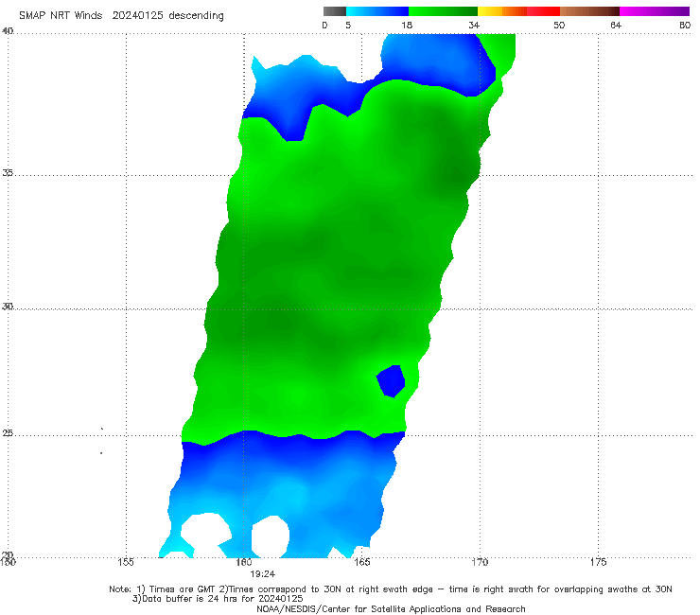700x615 pixels.
Task: Click the swath time label "19:24"
Action: (263, 574)
